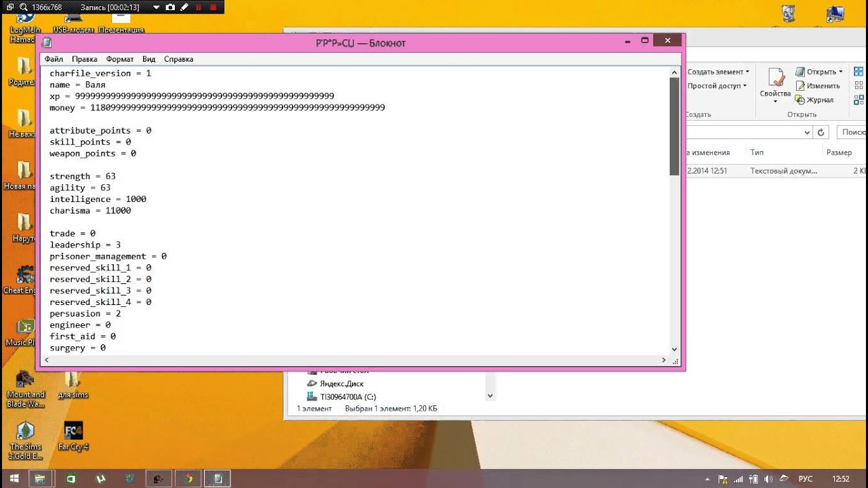This screenshot has height=488, width=868.
Task: Click the magnifier zoom icon in recorder bar
Action: point(23,7)
